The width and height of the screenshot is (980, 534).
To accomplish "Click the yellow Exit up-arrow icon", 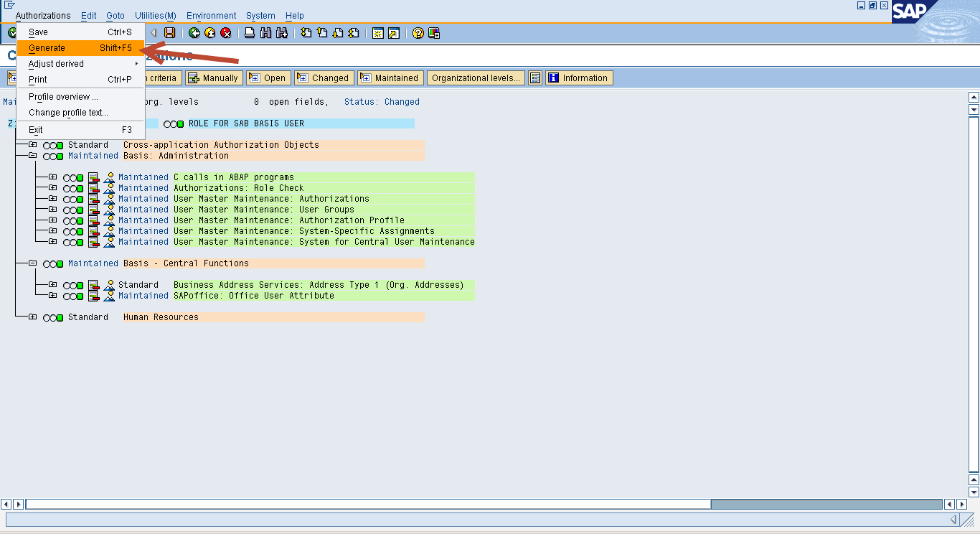I will 210,33.
